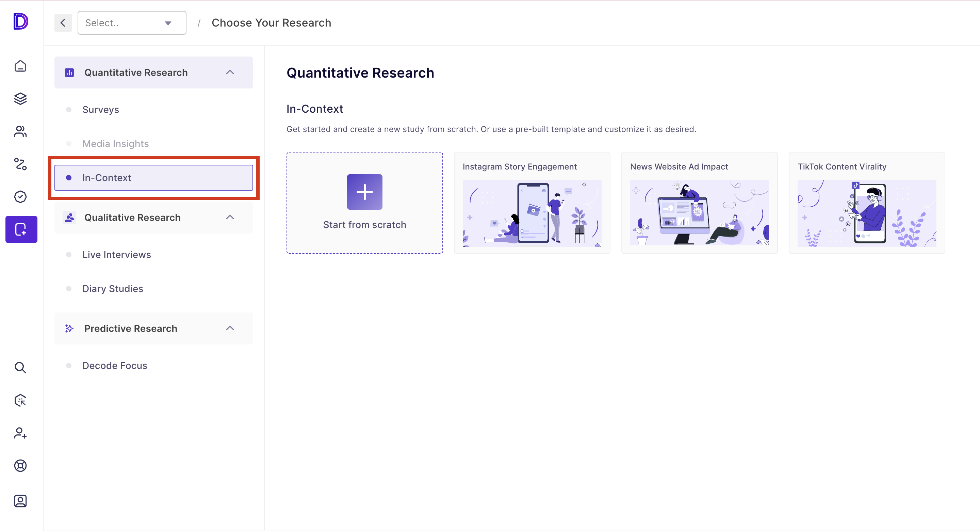Click Start from scratch plus button

pos(364,192)
